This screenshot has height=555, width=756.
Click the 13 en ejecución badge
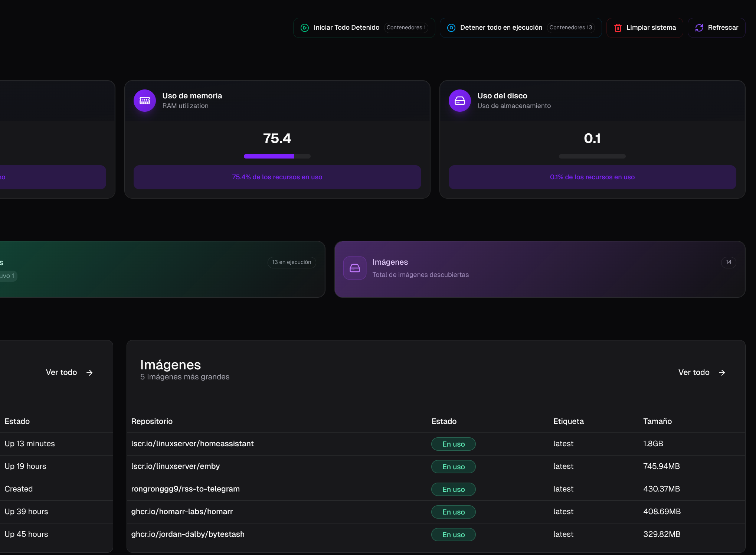pyautogui.click(x=291, y=262)
